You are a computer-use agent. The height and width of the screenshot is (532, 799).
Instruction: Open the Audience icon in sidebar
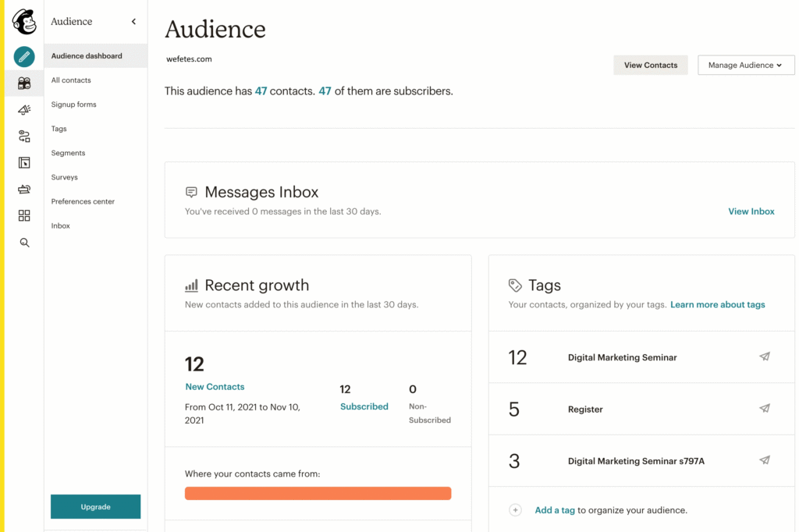point(24,83)
